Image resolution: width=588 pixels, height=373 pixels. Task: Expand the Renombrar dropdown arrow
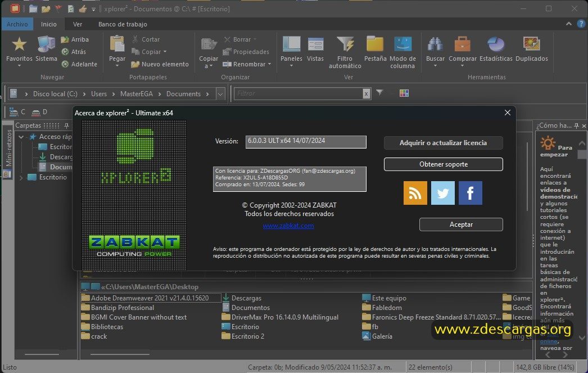click(270, 64)
